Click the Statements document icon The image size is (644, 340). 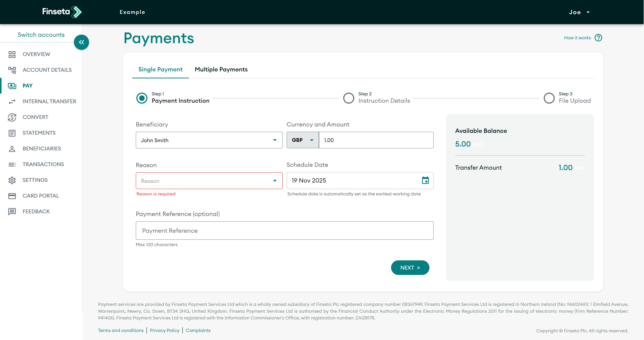click(x=12, y=133)
